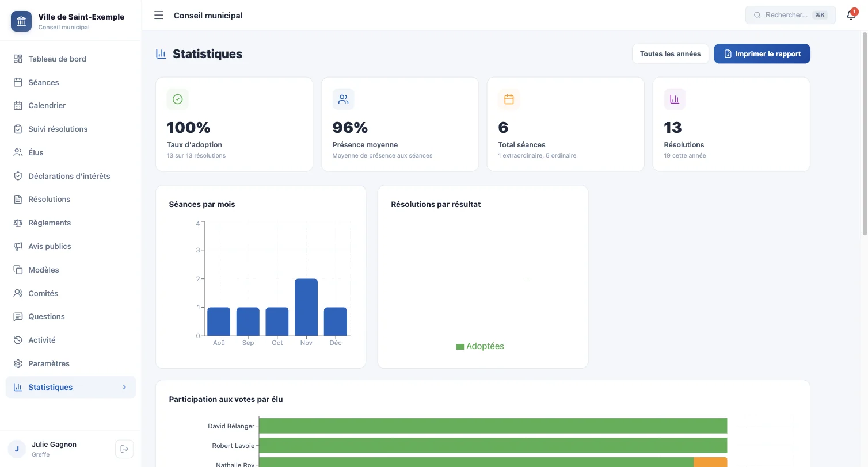Click the Calendrier icon in sidebar
This screenshot has height=467, width=868.
pyautogui.click(x=18, y=106)
